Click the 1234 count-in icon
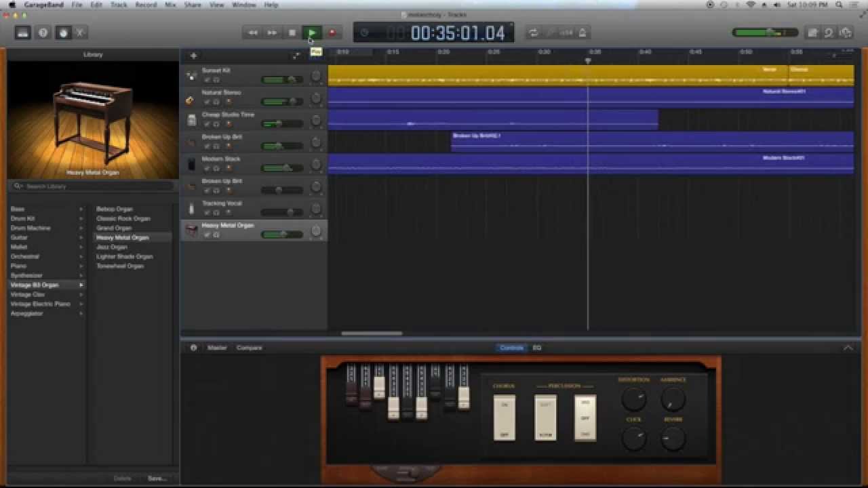868x488 pixels. pyautogui.click(x=565, y=32)
